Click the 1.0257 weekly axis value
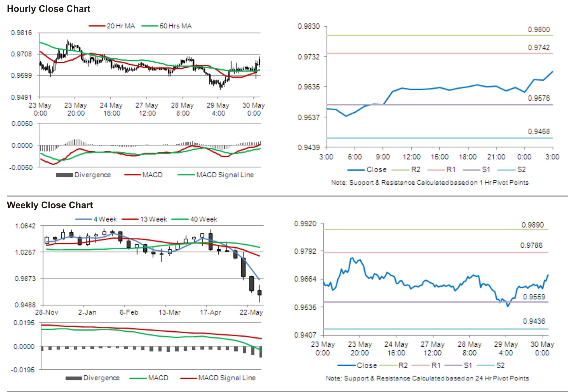568x392 pixels. coord(25,252)
